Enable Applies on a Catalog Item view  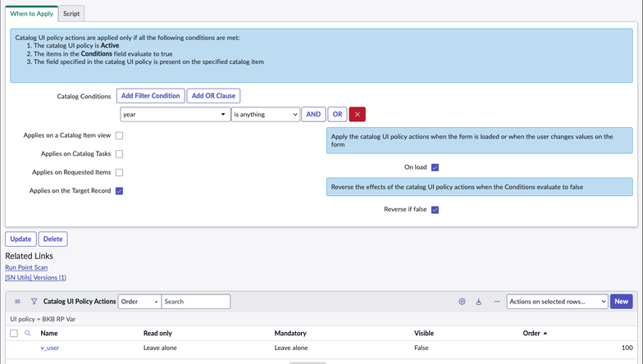119,135
